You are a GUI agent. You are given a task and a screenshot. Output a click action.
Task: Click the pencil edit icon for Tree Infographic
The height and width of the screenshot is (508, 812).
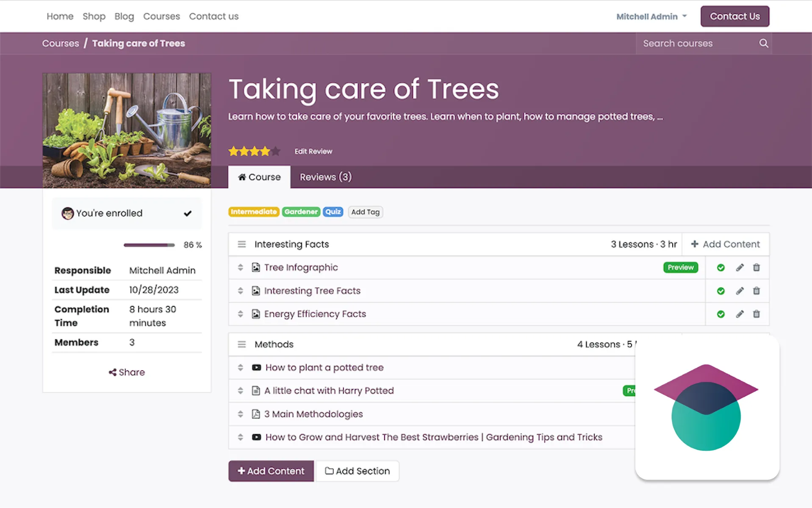click(740, 267)
